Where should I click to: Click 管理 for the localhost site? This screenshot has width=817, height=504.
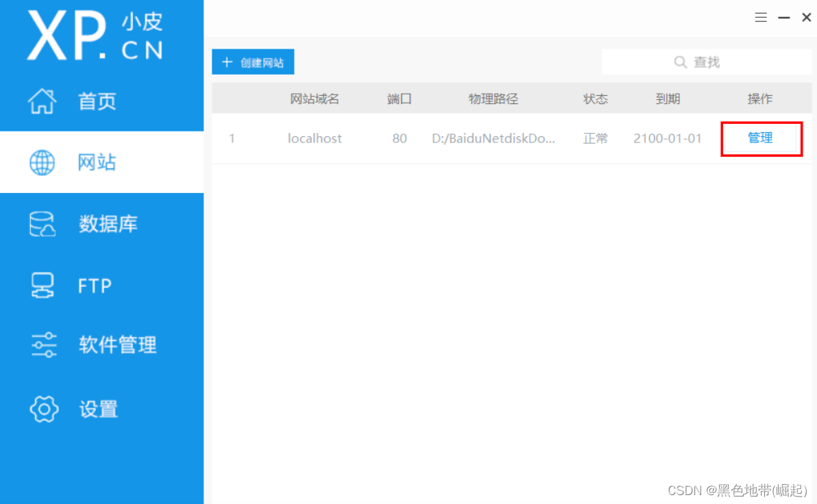760,138
